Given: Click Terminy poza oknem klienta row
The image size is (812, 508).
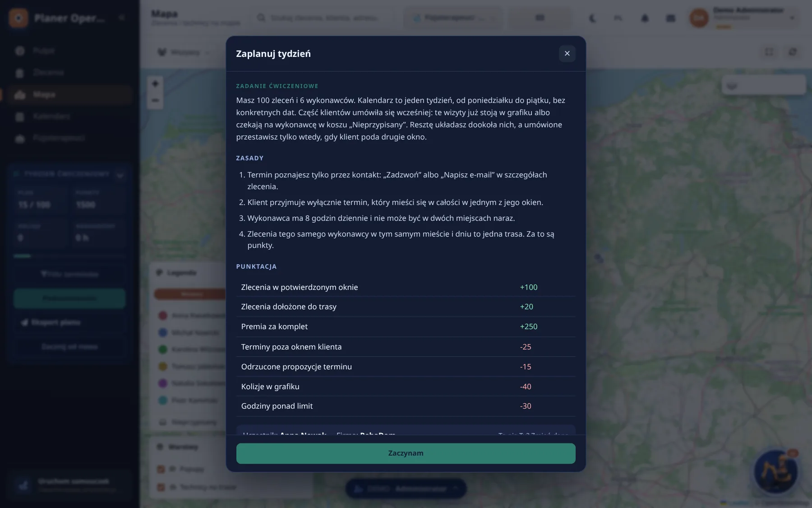Looking at the screenshot, I should 406,347.
